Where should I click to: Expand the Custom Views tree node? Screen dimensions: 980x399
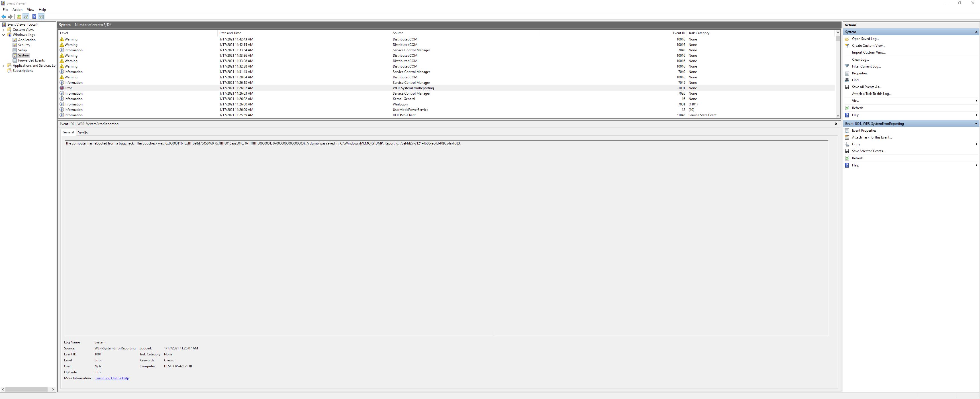click(x=4, y=30)
